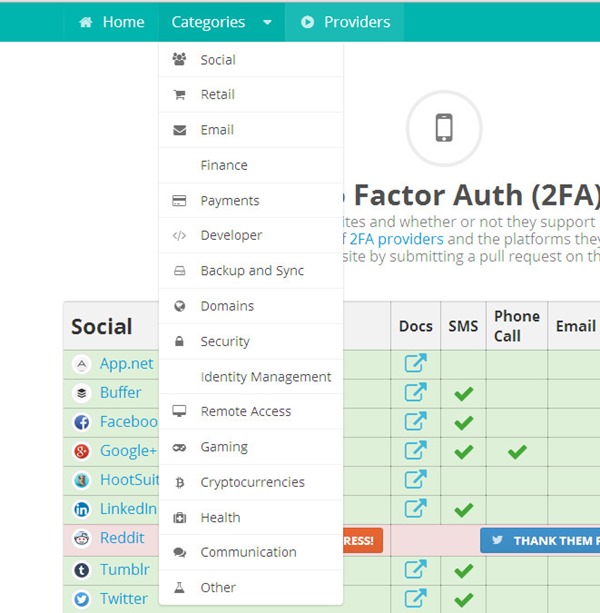Open the Tumblr site link
This screenshot has height=613, width=600.
pos(124,569)
